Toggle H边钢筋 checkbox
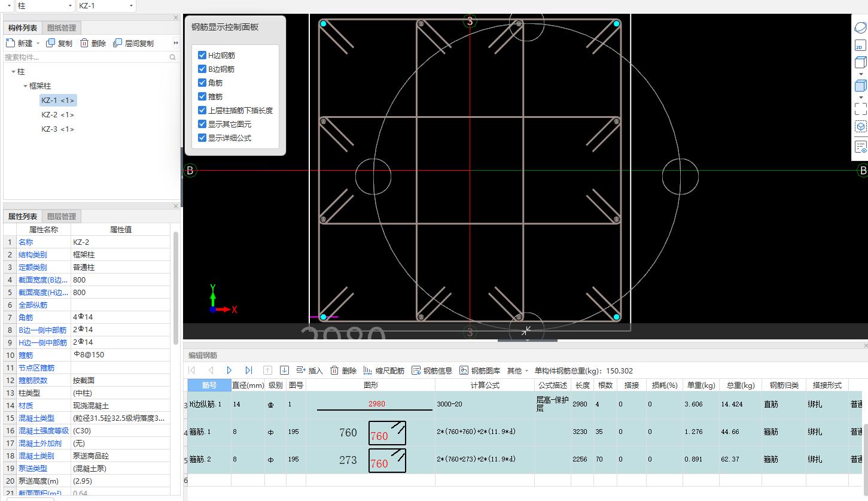The image size is (868, 501). point(202,55)
